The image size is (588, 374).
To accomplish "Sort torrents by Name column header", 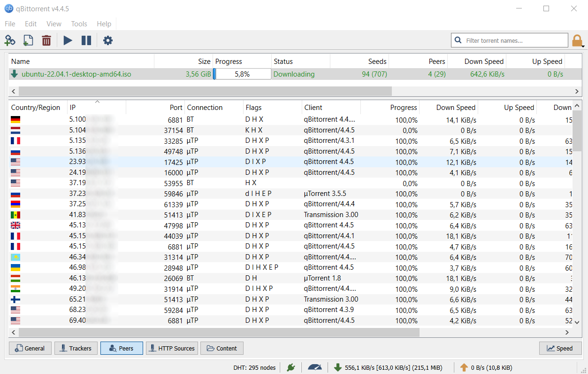I will (81, 61).
